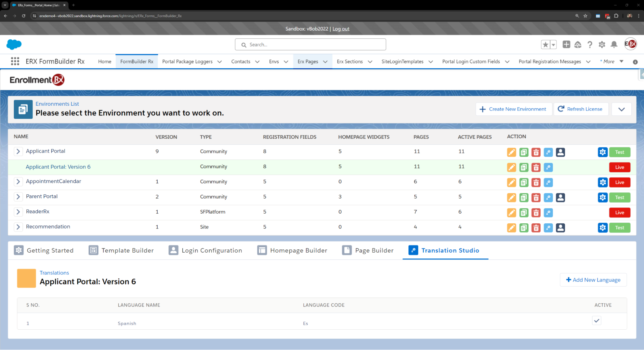Click the orange Translations color square
The width and height of the screenshot is (644, 350).
point(26,278)
